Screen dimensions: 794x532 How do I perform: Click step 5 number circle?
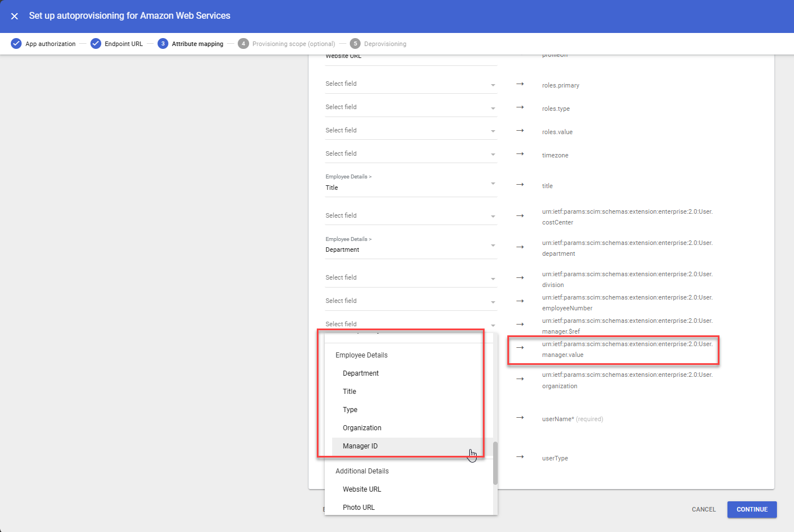pyautogui.click(x=355, y=44)
